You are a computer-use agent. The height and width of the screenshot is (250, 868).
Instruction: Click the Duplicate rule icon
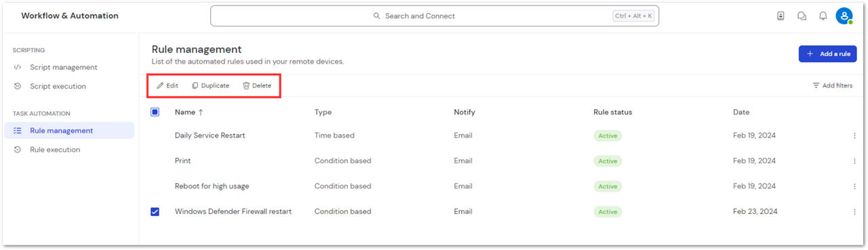(x=195, y=86)
